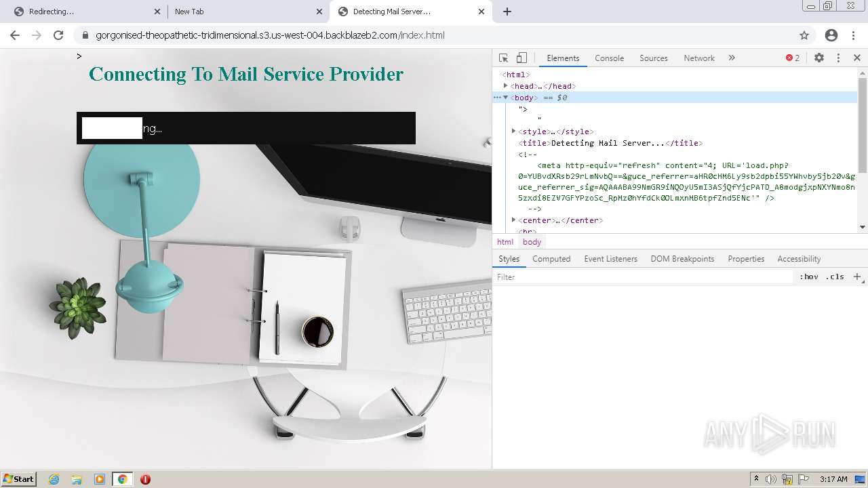This screenshot has height=488, width=868.
Task: Select the inspect element picker icon
Action: click(x=503, y=58)
